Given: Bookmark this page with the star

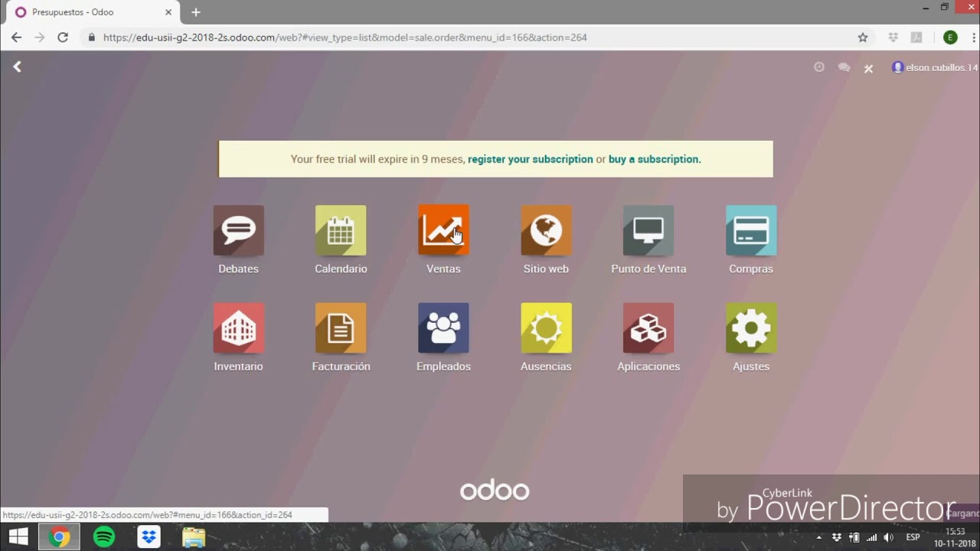Looking at the screenshot, I should 863,37.
